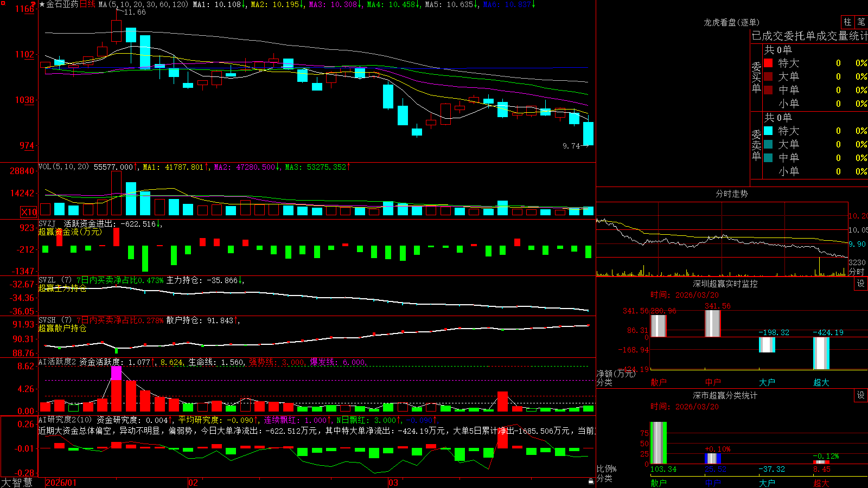Click the MA5: 10.635 value
The height and width of the screenshot is (488, 868).
(451, 4)
